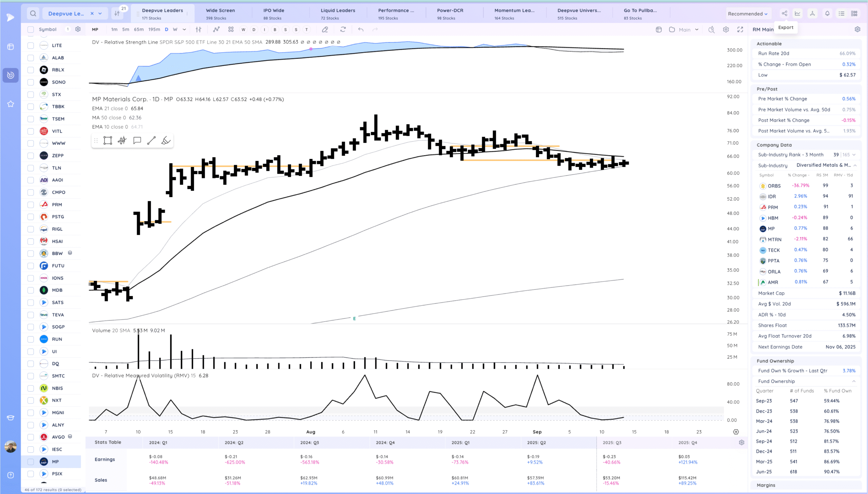868x494 pixels.
Task: Open the Deepvue Le... watchlist dropdown chevron
Action: (x=100, y=14)
